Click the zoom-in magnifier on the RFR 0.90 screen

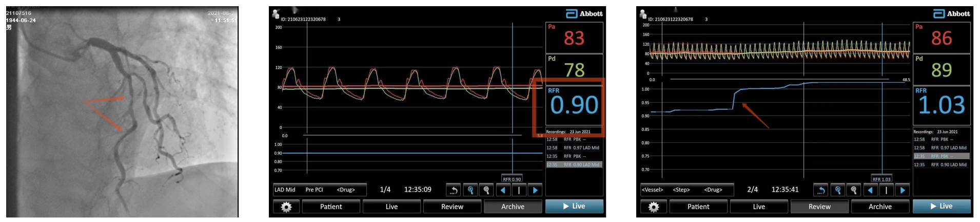pyautogui.click(x=471, y=190)
